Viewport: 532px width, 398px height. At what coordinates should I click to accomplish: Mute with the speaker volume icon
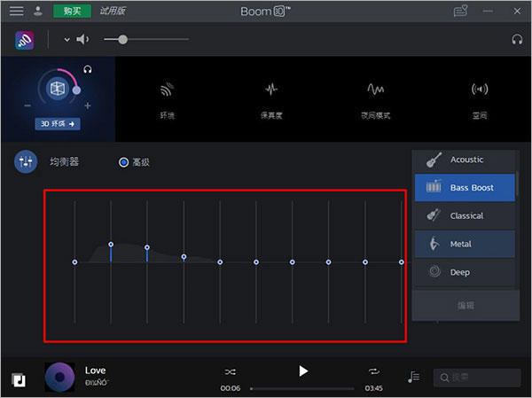[x=82, y=39]
